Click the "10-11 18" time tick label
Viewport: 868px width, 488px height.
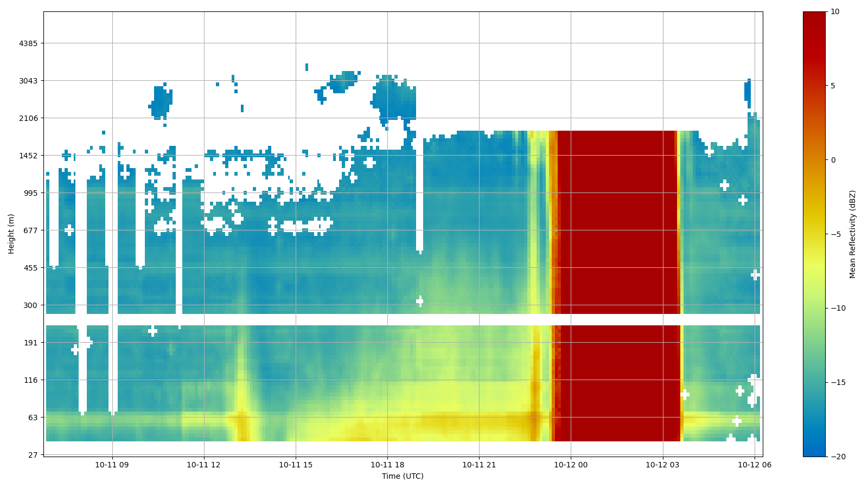[x=387, y=465]
